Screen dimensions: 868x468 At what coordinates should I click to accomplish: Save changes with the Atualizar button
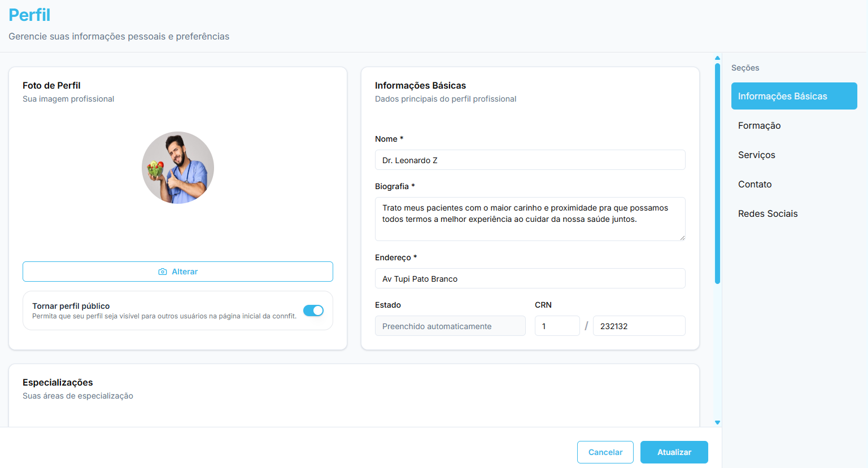tap(674, 452)
